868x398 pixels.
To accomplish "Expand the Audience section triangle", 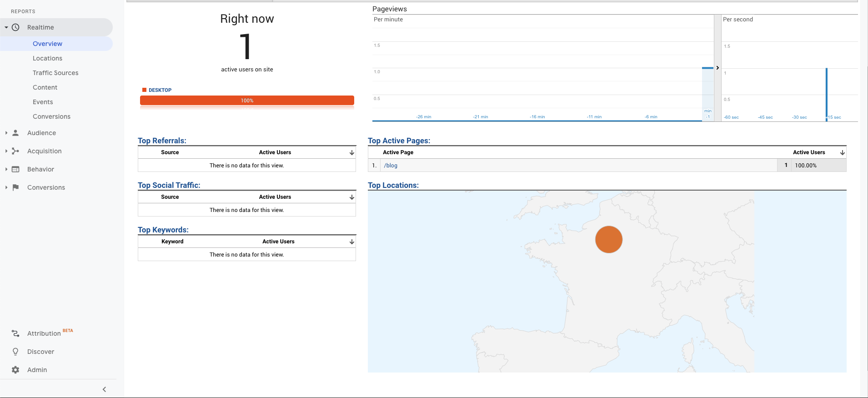I will click(6, 133).
